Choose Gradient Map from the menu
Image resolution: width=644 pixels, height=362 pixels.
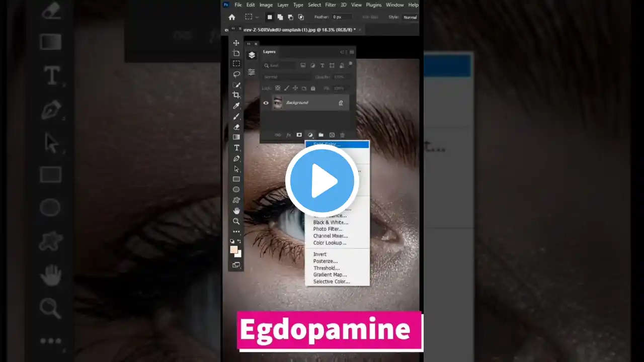click(330, 275)
